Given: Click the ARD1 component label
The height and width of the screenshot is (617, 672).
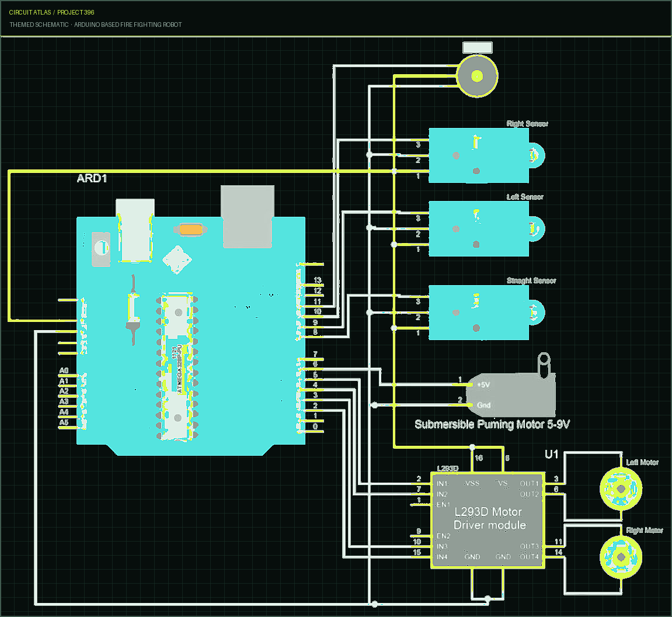Looking at the screenshot, I should (92, 178).
